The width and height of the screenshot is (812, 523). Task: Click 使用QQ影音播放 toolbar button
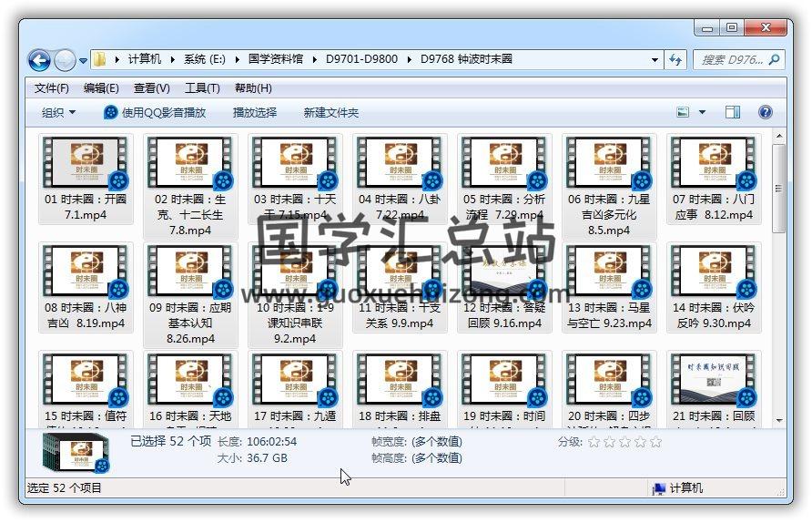155,112
